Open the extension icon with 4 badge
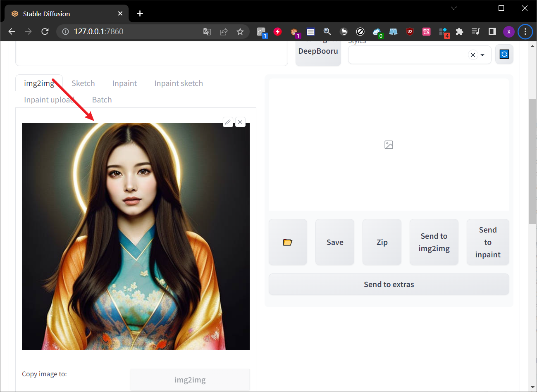The image size is (537, 392). (444, 32)
